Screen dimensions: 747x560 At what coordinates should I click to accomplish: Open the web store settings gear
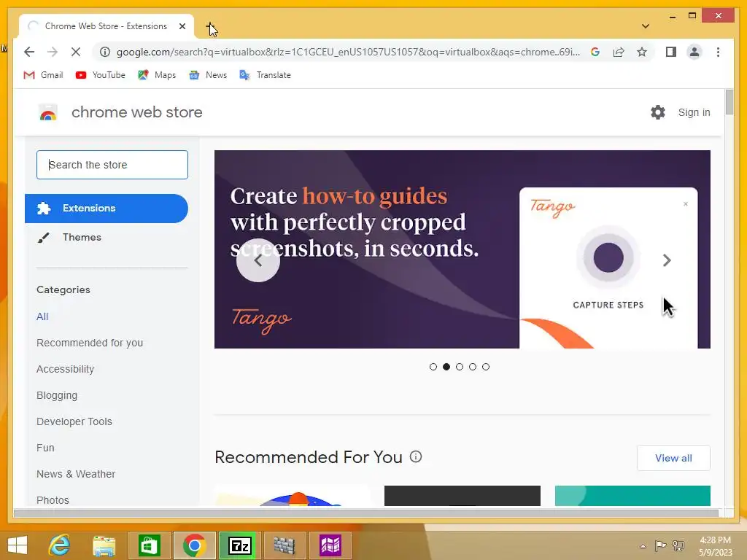[x=658, y=112]
